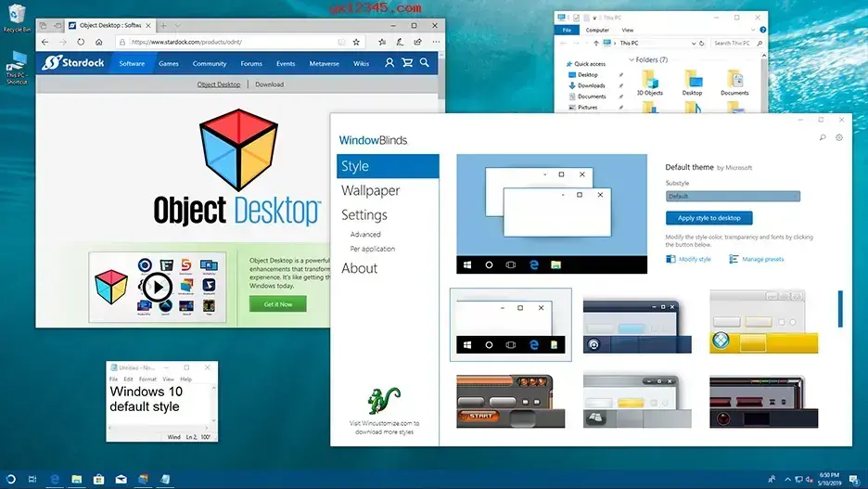Open the Stardock shopping cart

pos(407,63)
